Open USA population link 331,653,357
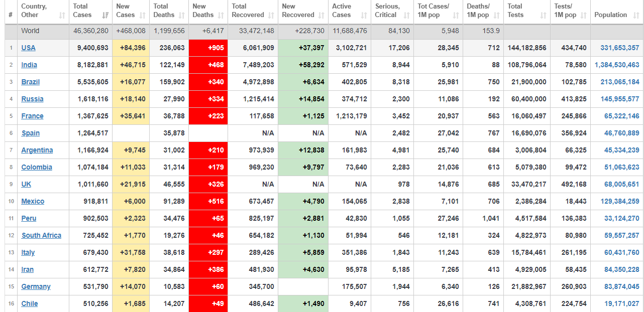 pos(620,48)
